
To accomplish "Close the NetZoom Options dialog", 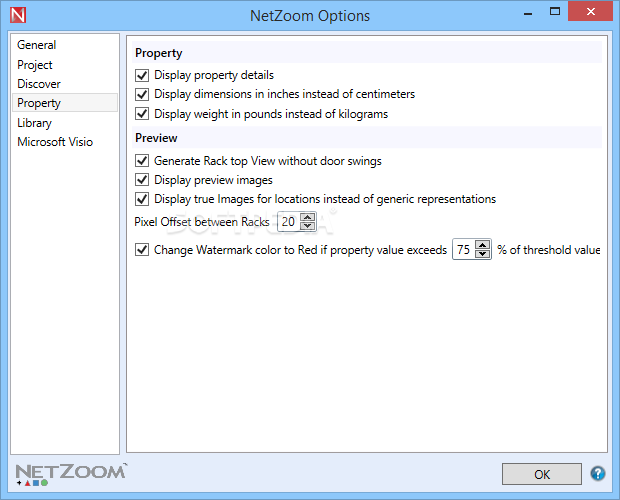I will tap(591, 11).
